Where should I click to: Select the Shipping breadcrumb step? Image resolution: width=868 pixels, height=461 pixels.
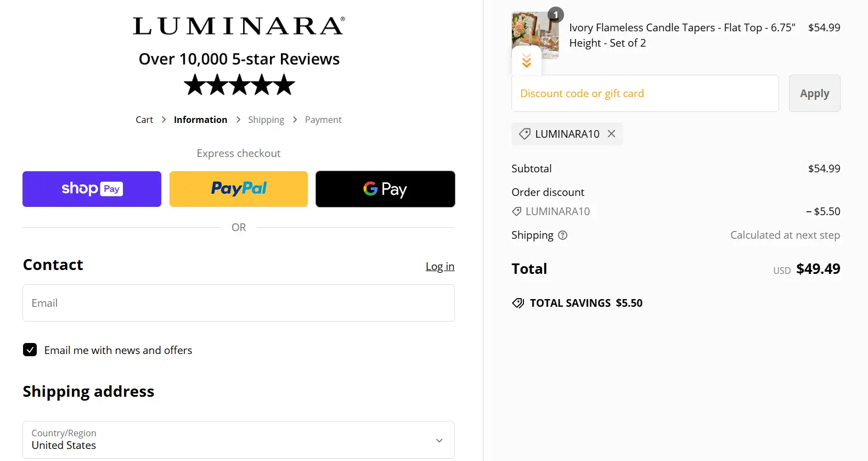coord(266,120)
